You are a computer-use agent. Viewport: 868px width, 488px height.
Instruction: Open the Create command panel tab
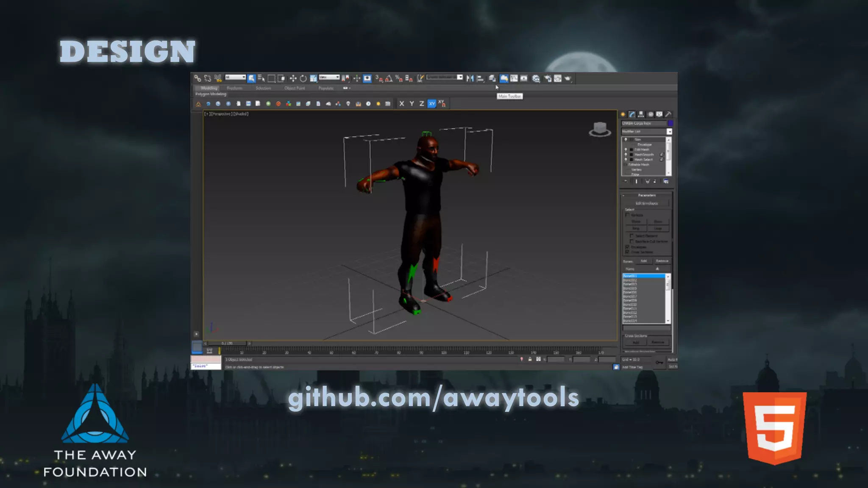pyautogui.click(x=623, y=114)
